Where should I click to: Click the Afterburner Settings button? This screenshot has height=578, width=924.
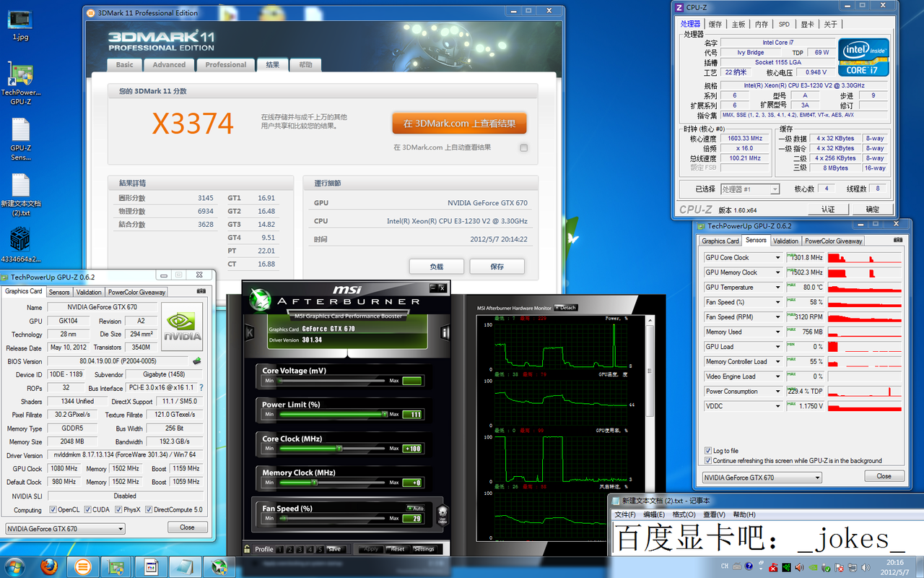tap(424, 549)
